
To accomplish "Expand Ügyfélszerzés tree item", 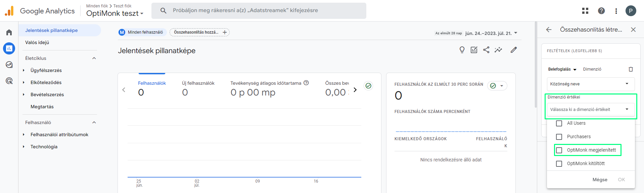I will pyautogui.click(x=24, y=70).
